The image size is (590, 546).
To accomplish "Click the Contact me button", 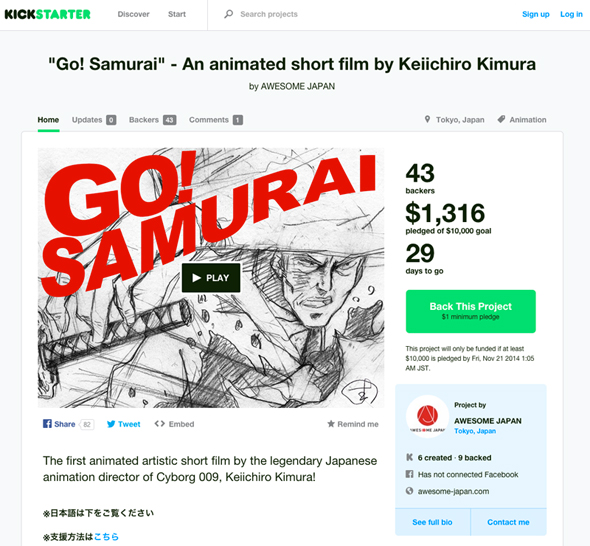I will tap(508, 522).
